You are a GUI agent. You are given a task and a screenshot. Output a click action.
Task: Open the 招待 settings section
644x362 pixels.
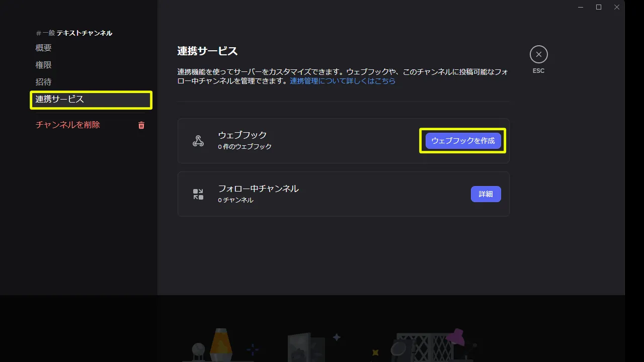point(43,81)
